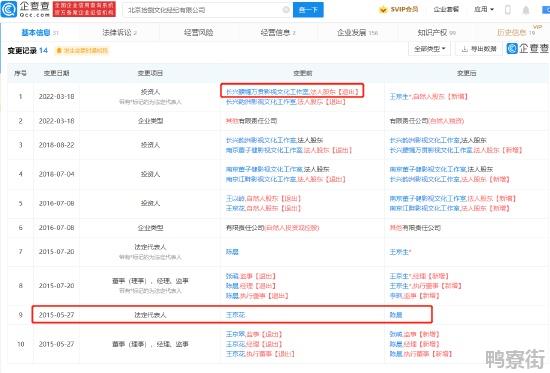Image resolution: width=550 pixels, height=373 pixels.
Task: Select the 企业类型 cell in row 2
Action: [x=150, y=121]
